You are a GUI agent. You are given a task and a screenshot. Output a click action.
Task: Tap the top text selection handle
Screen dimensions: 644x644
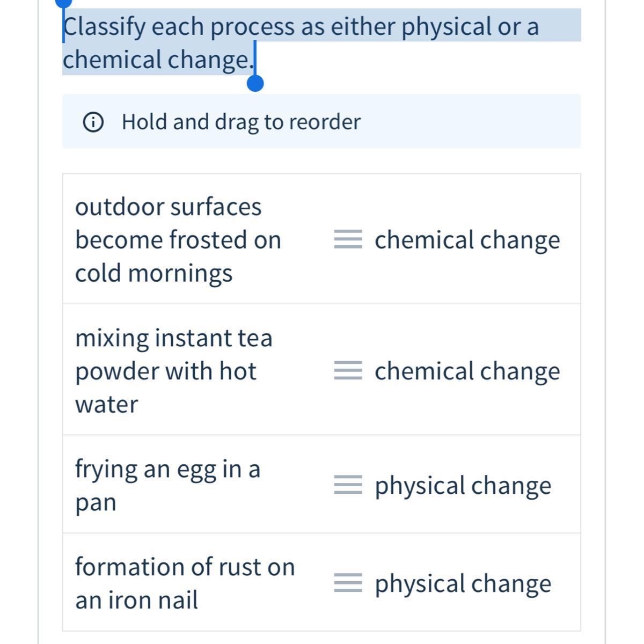(x=64, y=3)
